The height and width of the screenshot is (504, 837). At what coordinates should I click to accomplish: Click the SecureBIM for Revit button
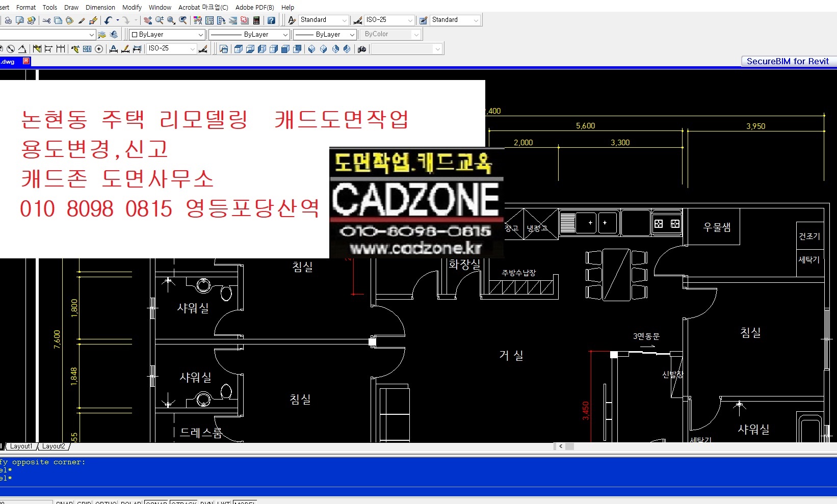[x=788, y=61]
